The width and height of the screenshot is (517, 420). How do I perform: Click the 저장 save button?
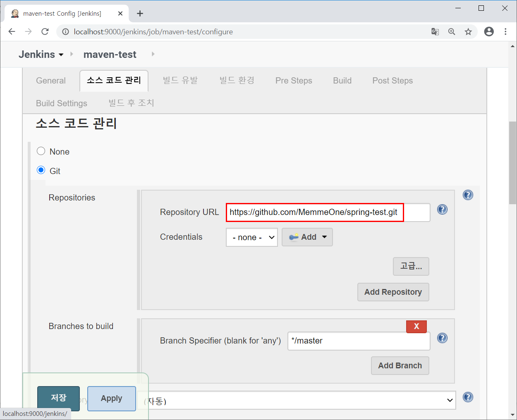(x=58, y=399)
